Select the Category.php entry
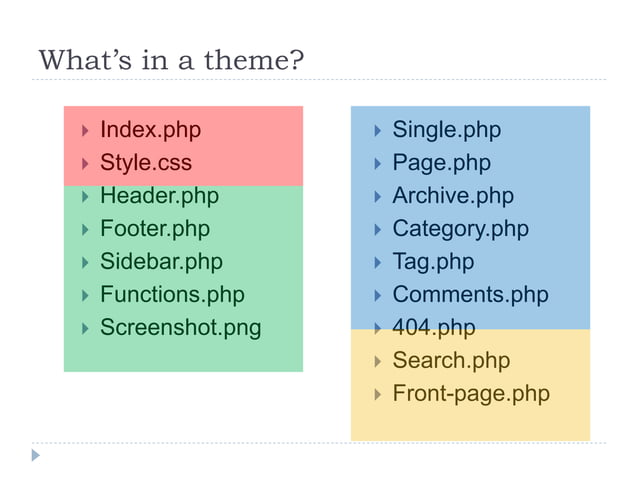Viewport: 638px width, 478px height. point(461,229)
